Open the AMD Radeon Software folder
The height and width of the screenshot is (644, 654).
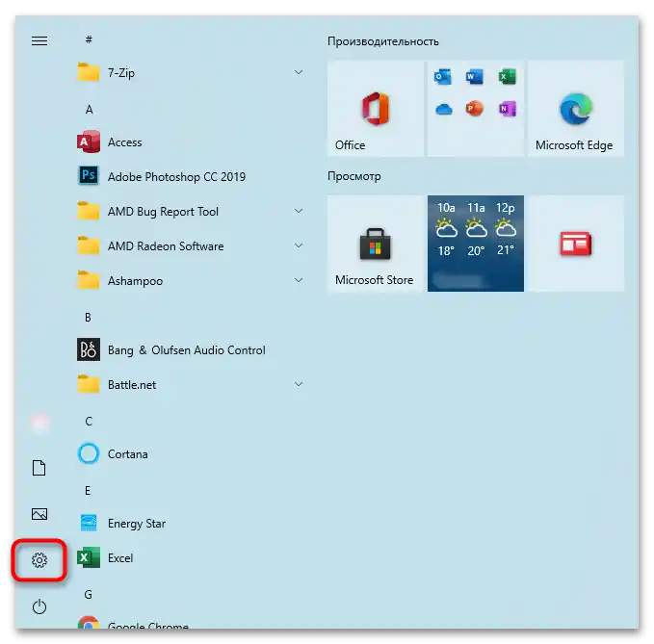coord(192,245)
